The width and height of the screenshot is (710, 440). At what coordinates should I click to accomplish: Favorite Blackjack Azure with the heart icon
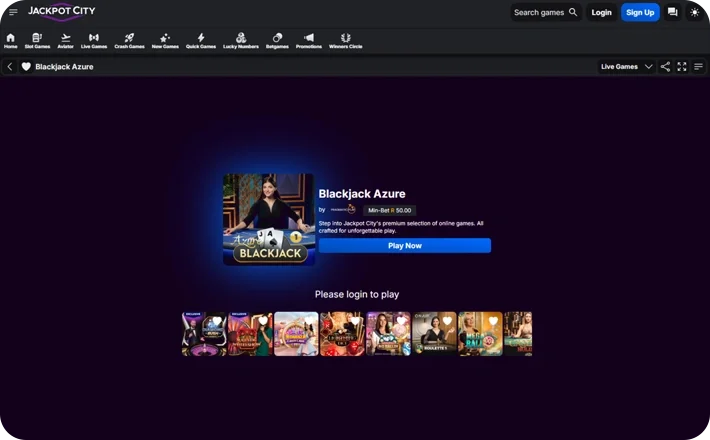(26, 67)
